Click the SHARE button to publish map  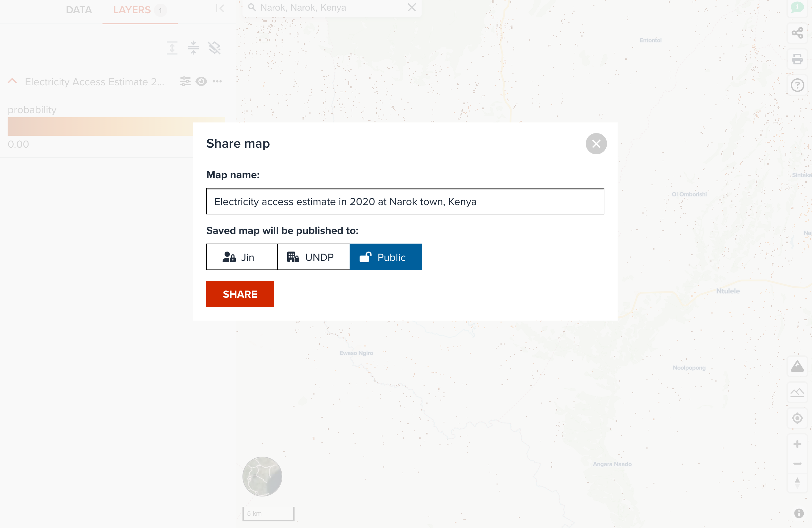coord(240,294)
